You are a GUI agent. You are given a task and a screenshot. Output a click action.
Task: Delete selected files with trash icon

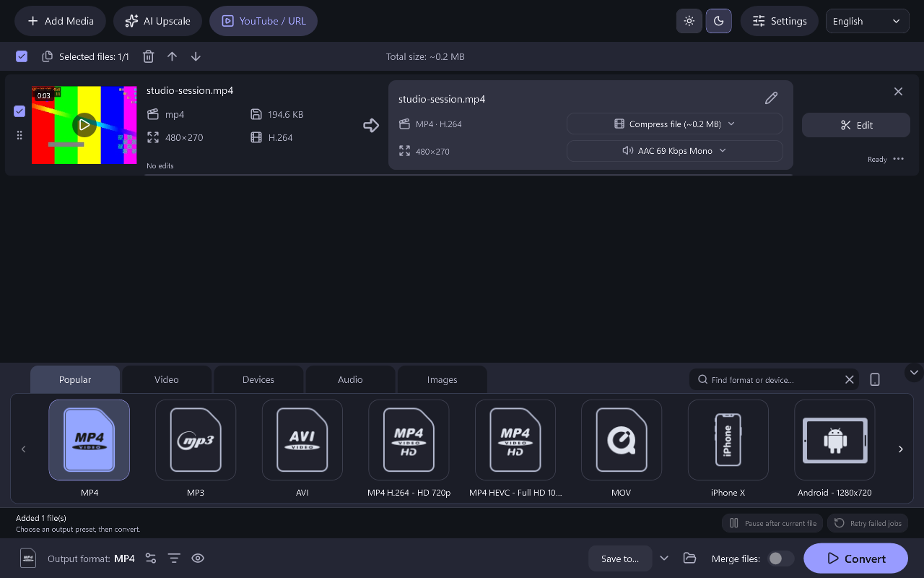148,56
